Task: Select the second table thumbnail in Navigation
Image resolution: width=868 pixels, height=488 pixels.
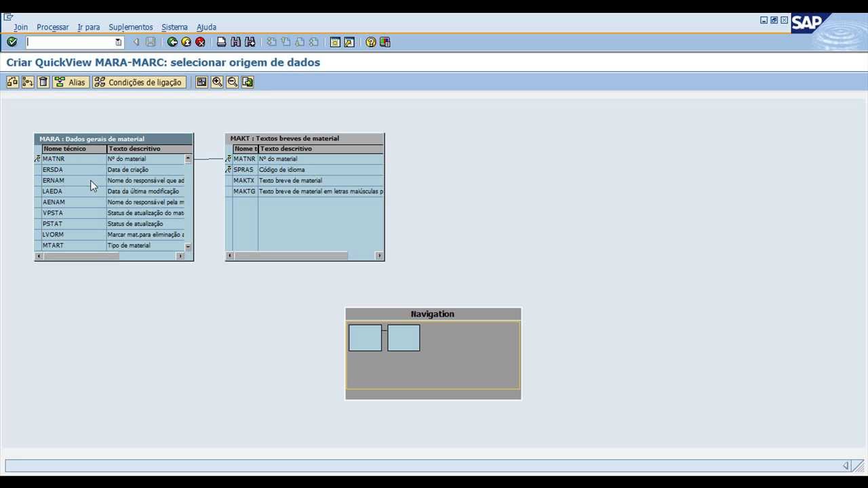Action: tap(403, 338)
